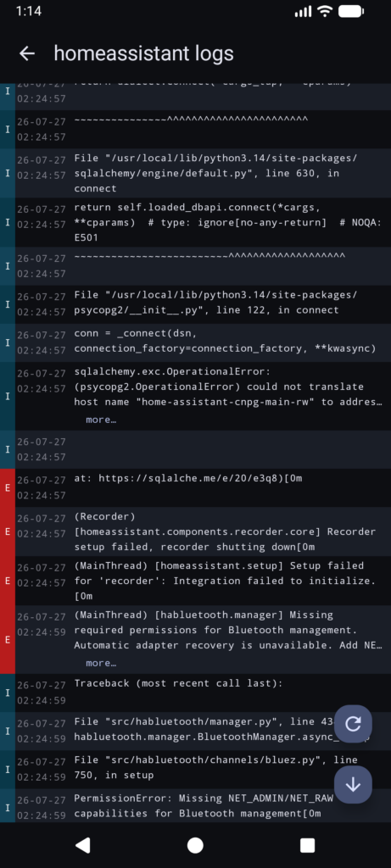Tap the red E severity marker for habluetooth
391x868 pixels.
[x=7, y=639]
